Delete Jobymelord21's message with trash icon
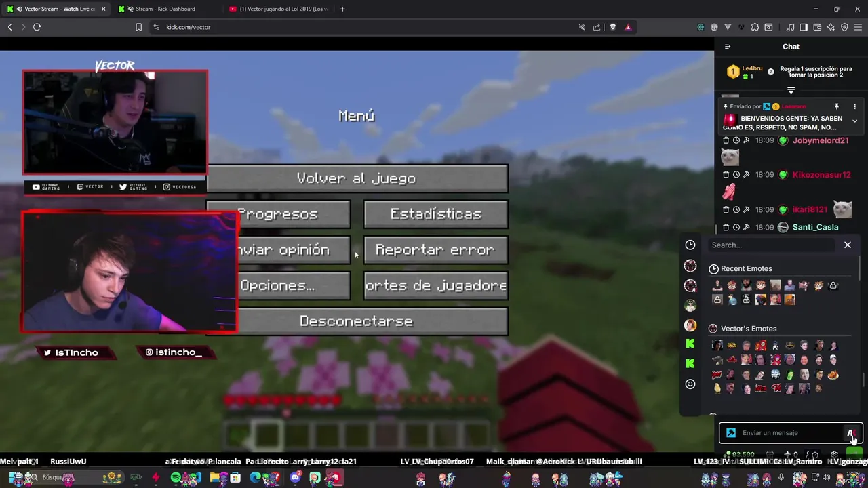 (726, 140)
